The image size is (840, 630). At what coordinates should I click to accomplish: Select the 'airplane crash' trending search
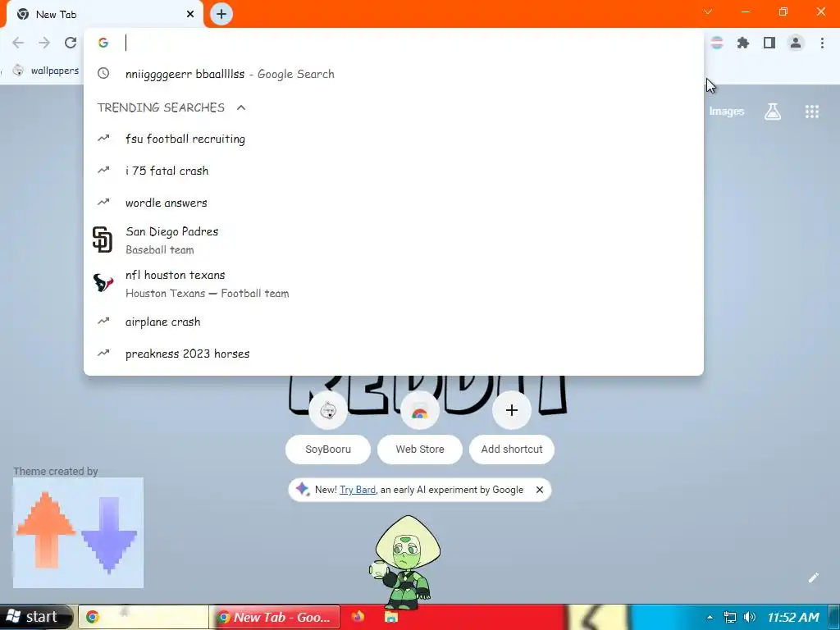pyautogui.click(x=394, y=322)
